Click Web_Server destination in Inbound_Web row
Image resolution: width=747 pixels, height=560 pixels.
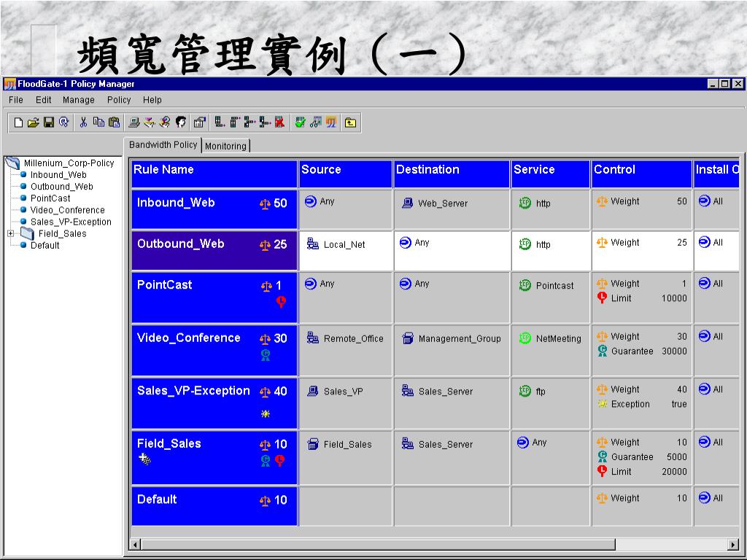pos(435,203)
